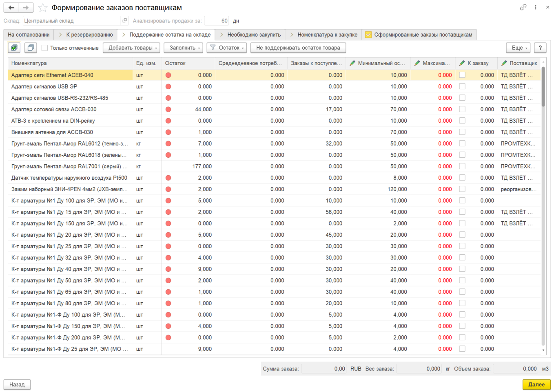554x392 pixels.
Task: Open warehouse field's open-record icon
Action: pyautogui.click(x=125, y=20)
